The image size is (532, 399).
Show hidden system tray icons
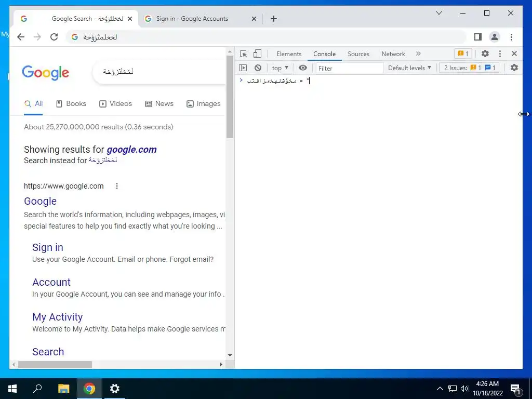point(440,389)
